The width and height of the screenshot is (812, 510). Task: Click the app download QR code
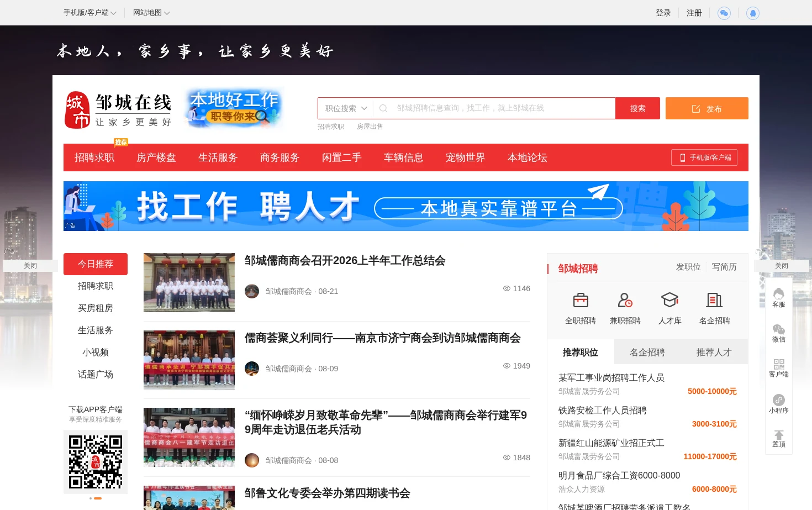[96, 462]
